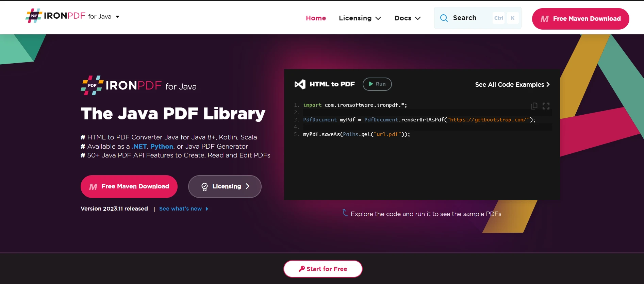Viewport: 644px width, 284px height.
Task: Copy code using the copy icon
Action: click(x=534, y=106)
